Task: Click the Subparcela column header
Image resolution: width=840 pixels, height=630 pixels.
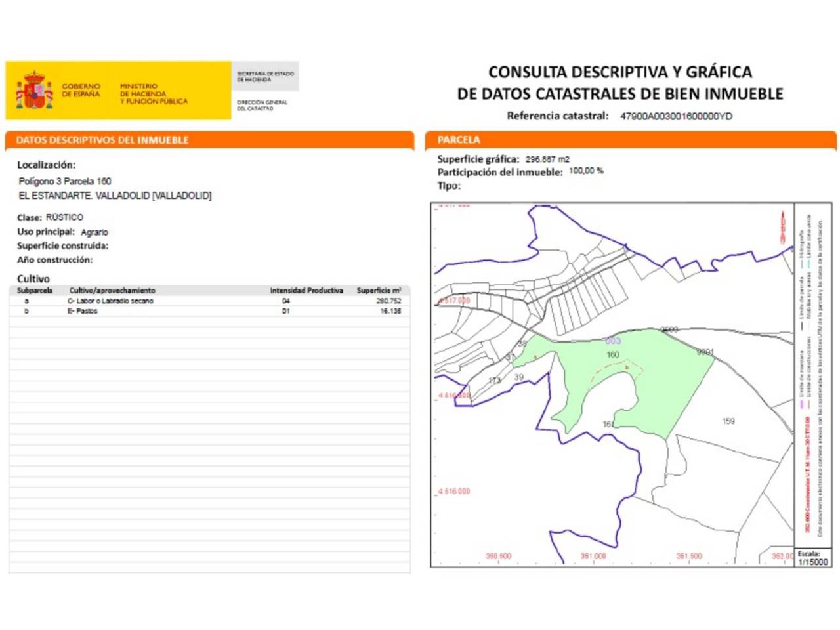Action: (35, 290)
